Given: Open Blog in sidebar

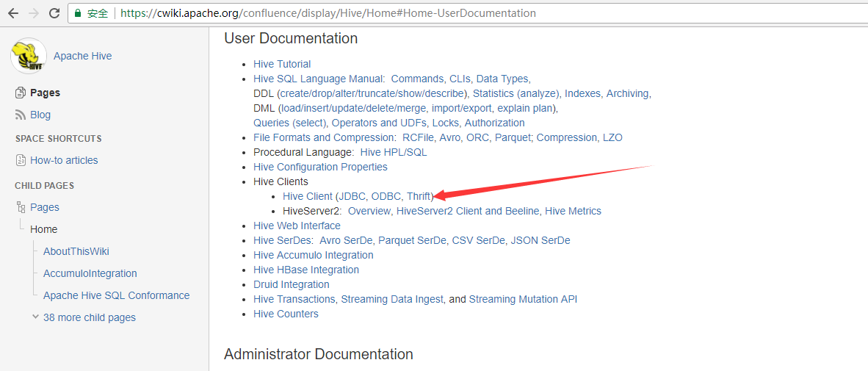Looking at the screenshot, I should click(x=40, y=115).
